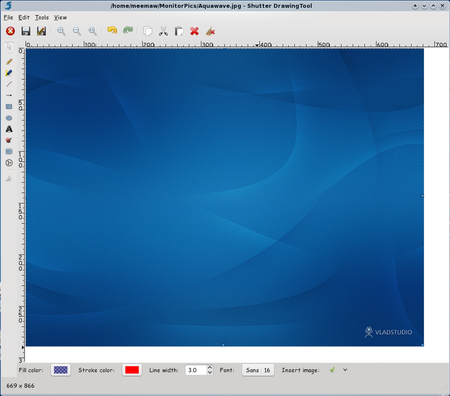The height and width of the screenshot is (396, 450).
Task: Expand the Insert image dropdown arrow
Action: [345, 370]
